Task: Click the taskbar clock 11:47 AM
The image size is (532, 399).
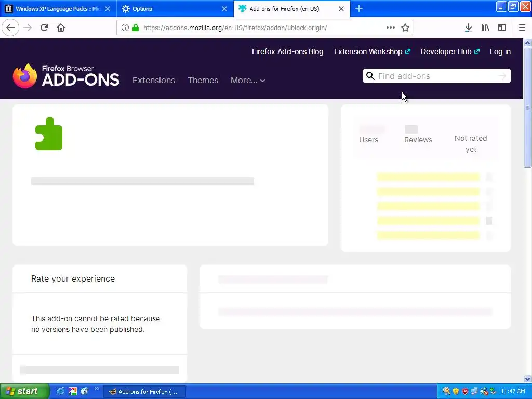Action: tap(513, 391)
